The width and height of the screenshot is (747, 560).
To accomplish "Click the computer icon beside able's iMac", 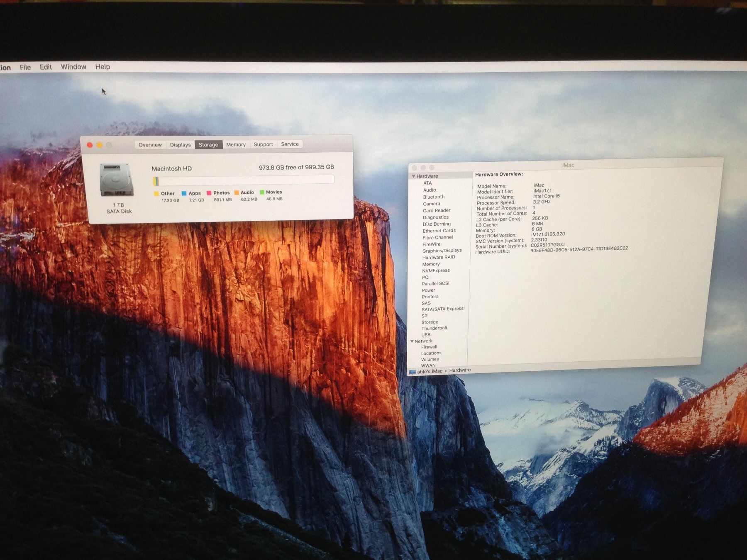I will click(x=412, y=372).
